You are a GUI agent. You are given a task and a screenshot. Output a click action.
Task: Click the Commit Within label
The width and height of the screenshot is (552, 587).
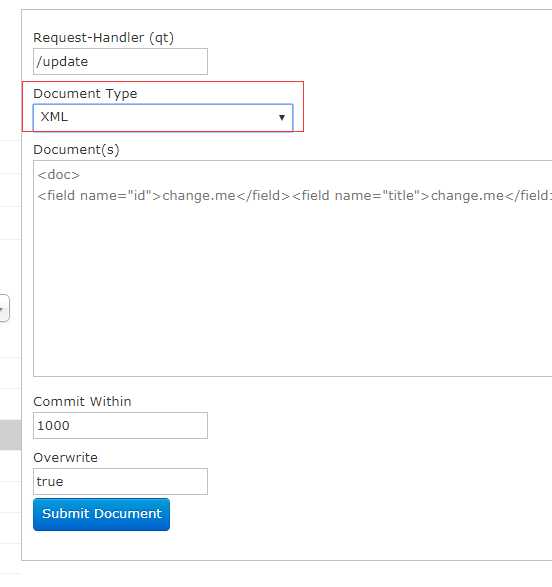pos(82,401)
